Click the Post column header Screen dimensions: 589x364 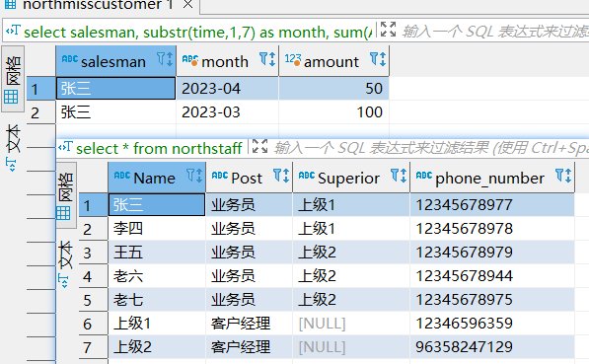click(x=250, y=178)
